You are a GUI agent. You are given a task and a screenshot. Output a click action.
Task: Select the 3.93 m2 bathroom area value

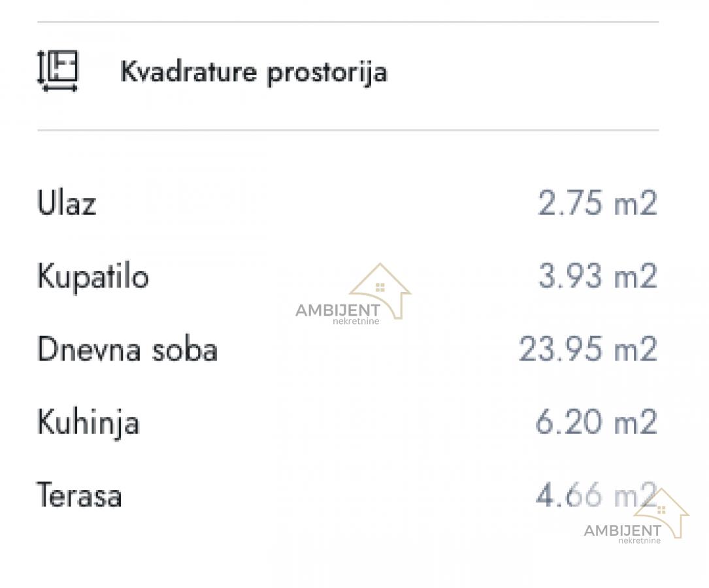597,276
